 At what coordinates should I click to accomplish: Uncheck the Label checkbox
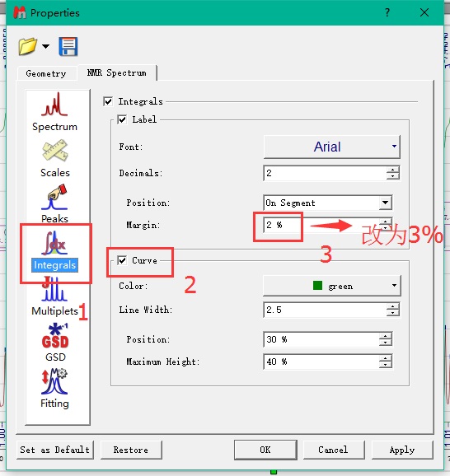[x=122, y=119]
